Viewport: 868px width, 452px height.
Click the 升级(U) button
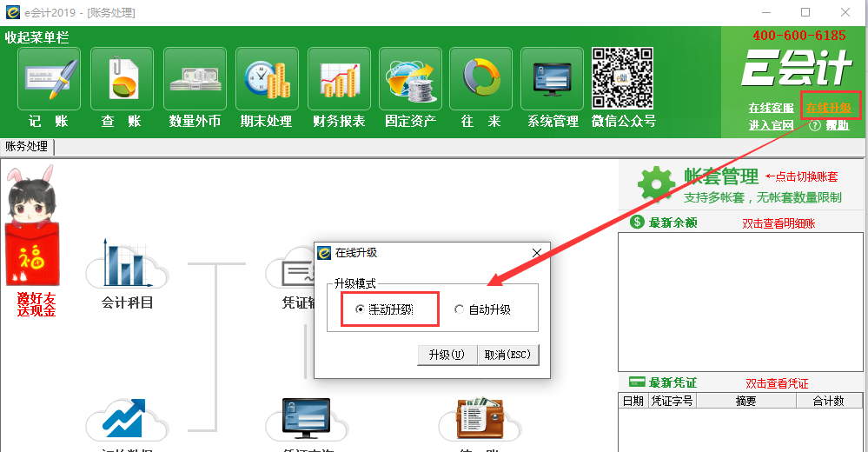(x=447, y=355)
